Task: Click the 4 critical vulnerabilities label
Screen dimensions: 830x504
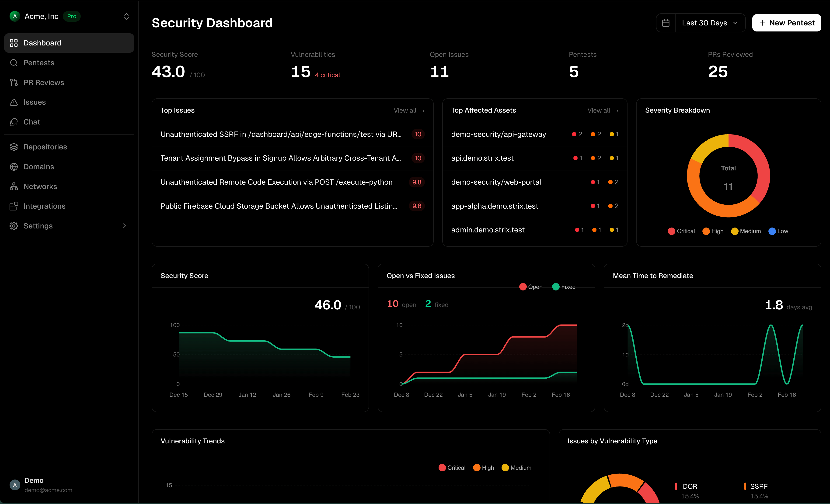Action: (327, 75)
